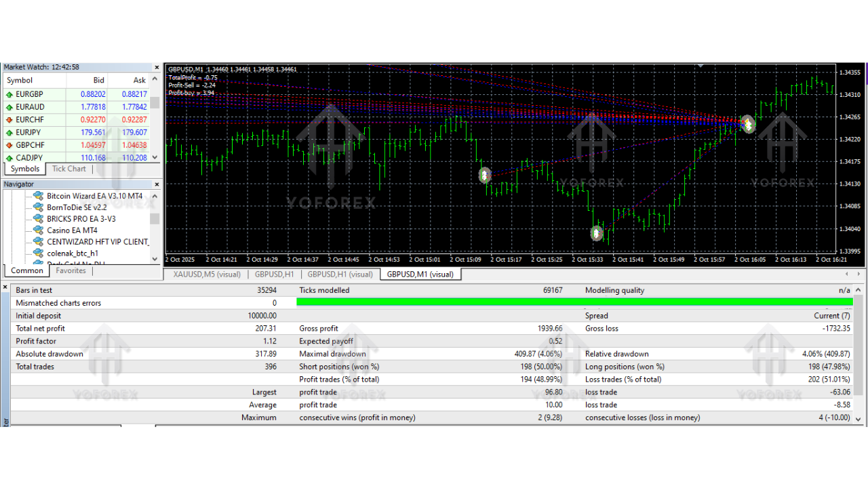
Task: Click the GBPCHF symbol icon in Market Watch
Action: point(9,144)
